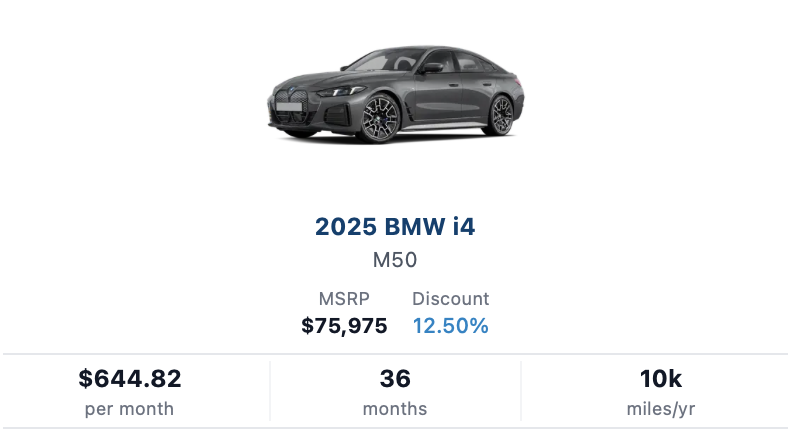Click the $644.82 monthly payment amount
Image resolution: width=792 pixels, height=446 pixels.
(130, 379)
